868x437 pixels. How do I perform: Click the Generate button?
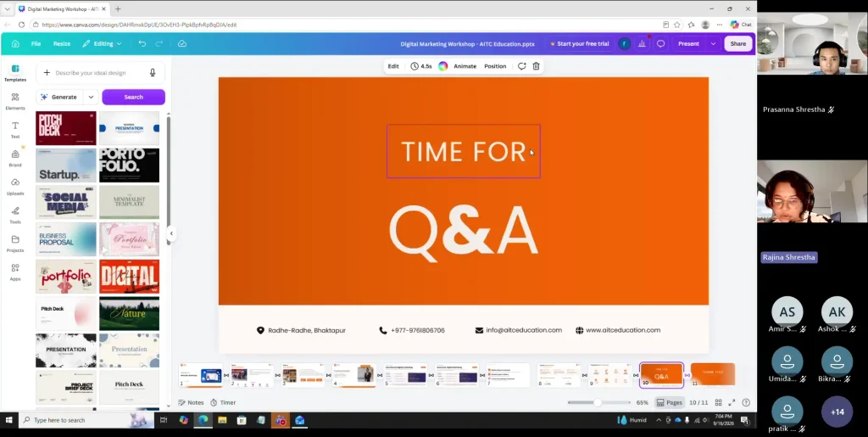click(x=59, y=97)
